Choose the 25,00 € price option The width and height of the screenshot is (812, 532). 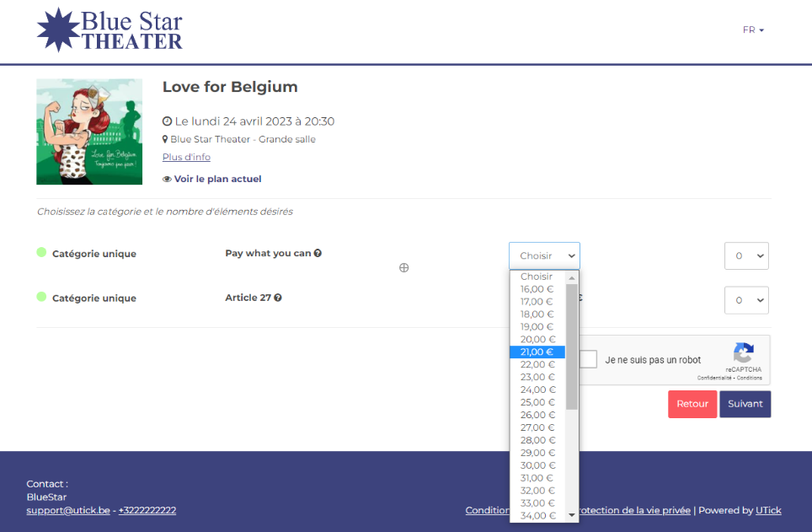point(537,402)
